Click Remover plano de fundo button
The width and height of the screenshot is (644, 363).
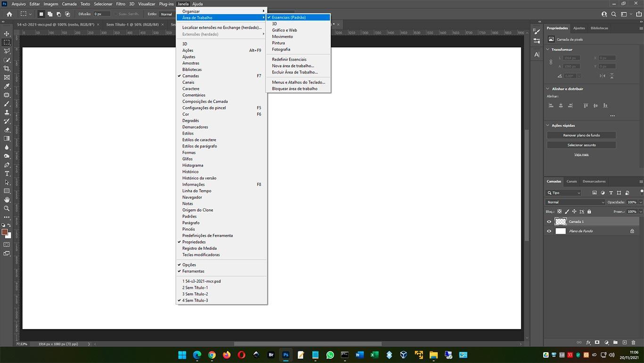tap(581, 135)
